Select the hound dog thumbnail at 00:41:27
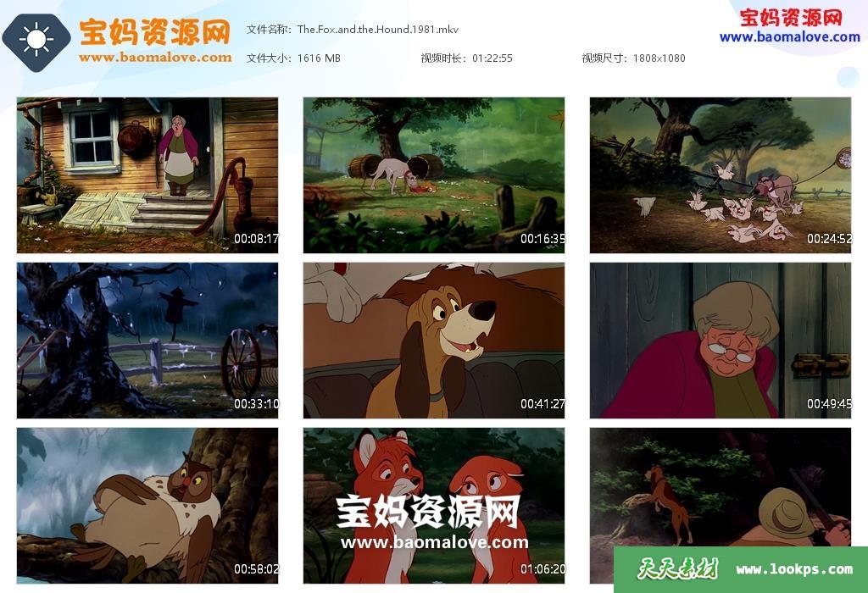Image resolution: width=868 pixels, height=593 pixels. [434, 341]
